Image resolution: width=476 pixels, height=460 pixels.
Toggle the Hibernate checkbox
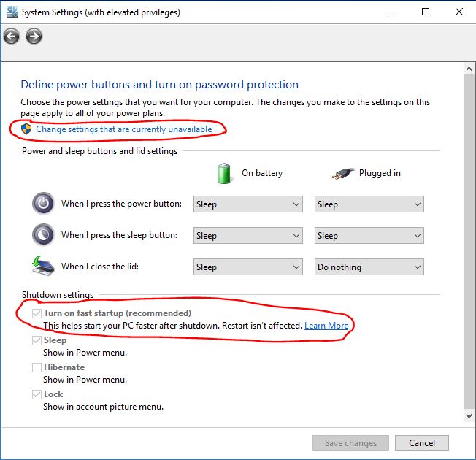37,367
